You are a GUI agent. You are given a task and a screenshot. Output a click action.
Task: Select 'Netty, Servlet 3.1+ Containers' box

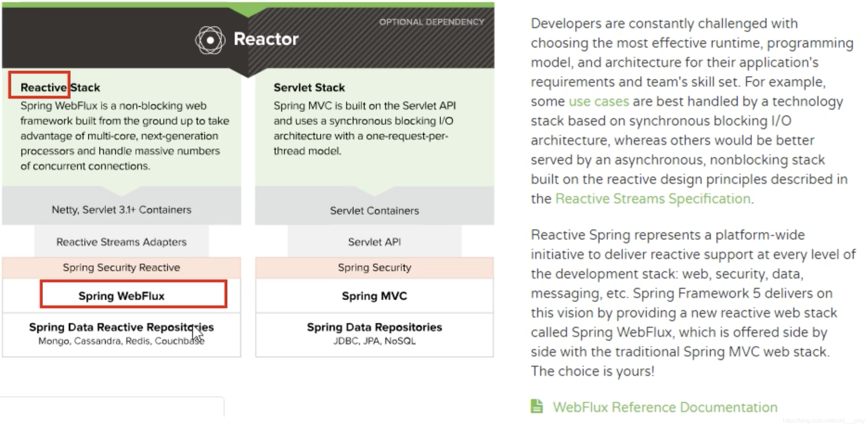[122, 206]
